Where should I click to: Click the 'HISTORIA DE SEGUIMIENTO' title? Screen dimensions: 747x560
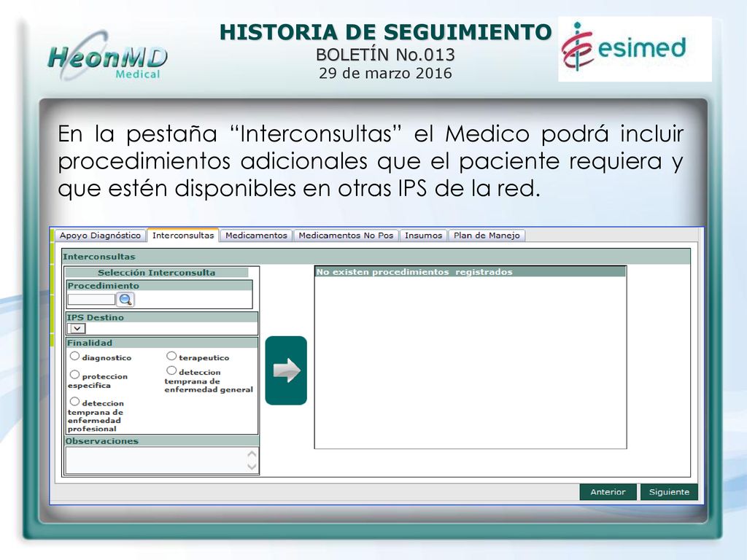(385, 32)
